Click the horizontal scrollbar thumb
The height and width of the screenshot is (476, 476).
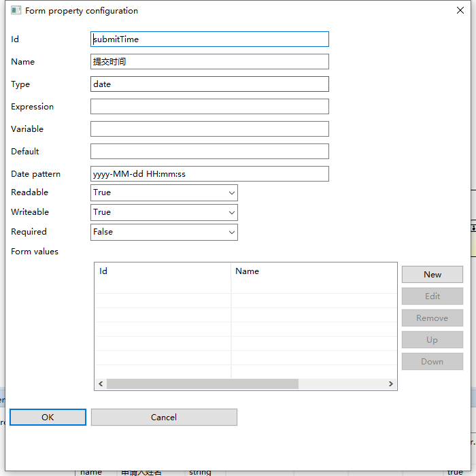pyautogui.click(x=203, y=384)
